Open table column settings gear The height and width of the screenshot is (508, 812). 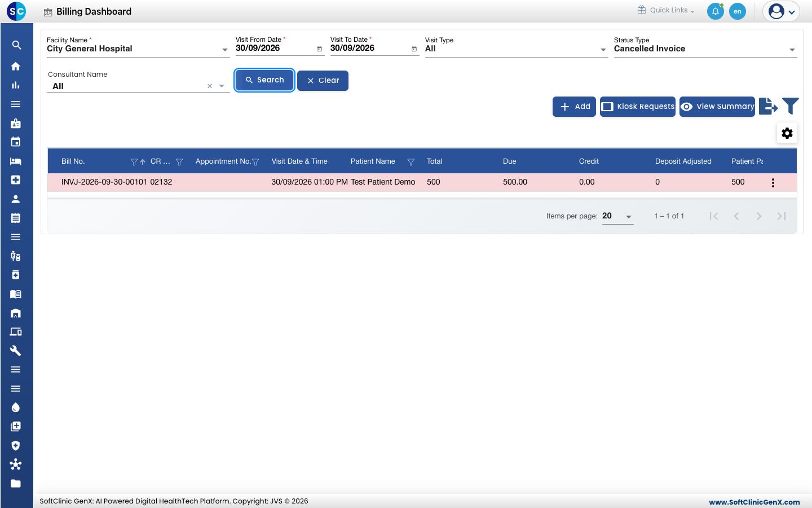click(787, 133)
